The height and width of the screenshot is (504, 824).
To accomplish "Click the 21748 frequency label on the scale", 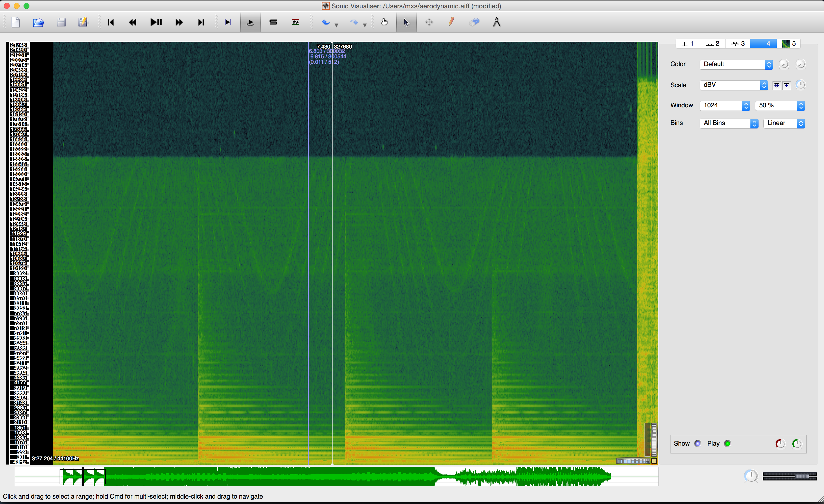I will tap(18, 44).
